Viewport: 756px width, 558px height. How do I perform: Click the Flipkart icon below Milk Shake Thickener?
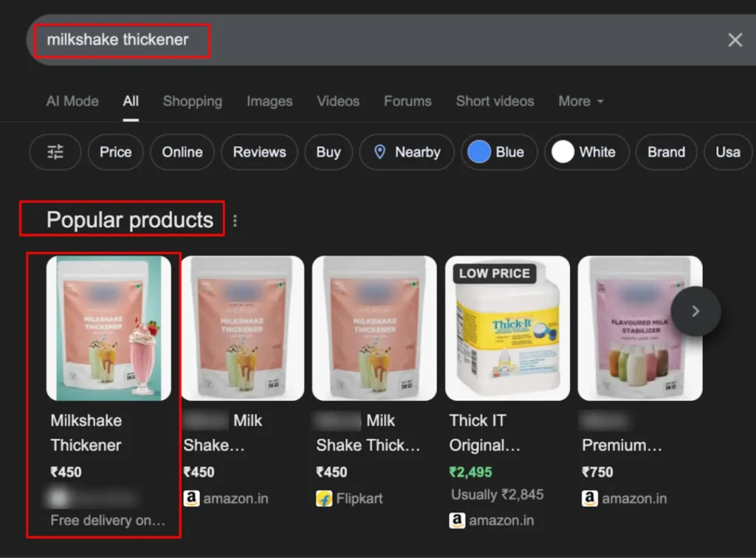click(x=325, y=498)
